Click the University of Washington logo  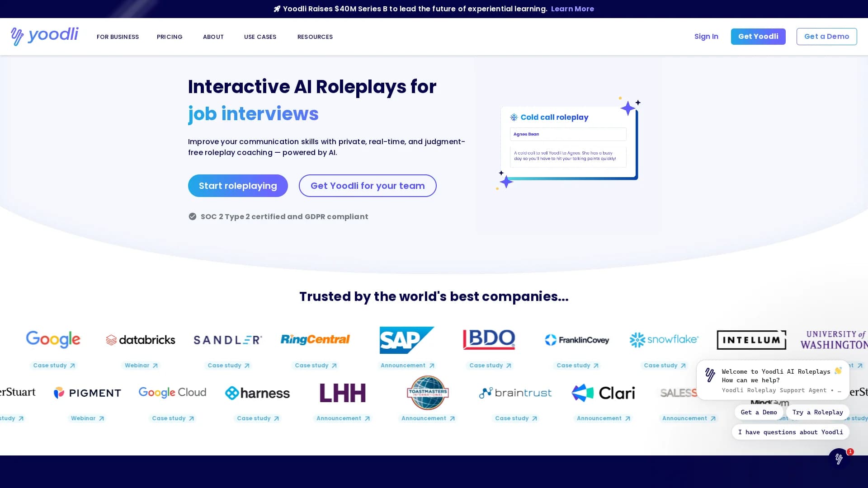[834, 340]
